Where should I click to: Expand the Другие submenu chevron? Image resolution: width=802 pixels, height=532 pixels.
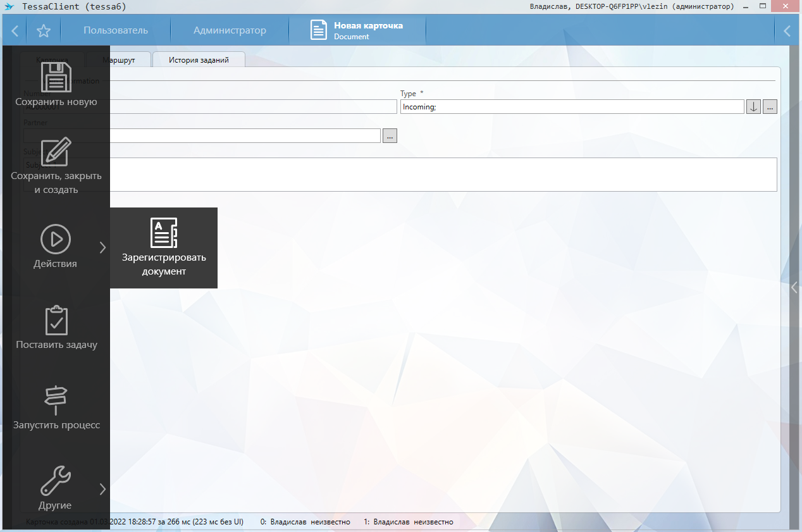pyautogui.click(x=102, y=488)
